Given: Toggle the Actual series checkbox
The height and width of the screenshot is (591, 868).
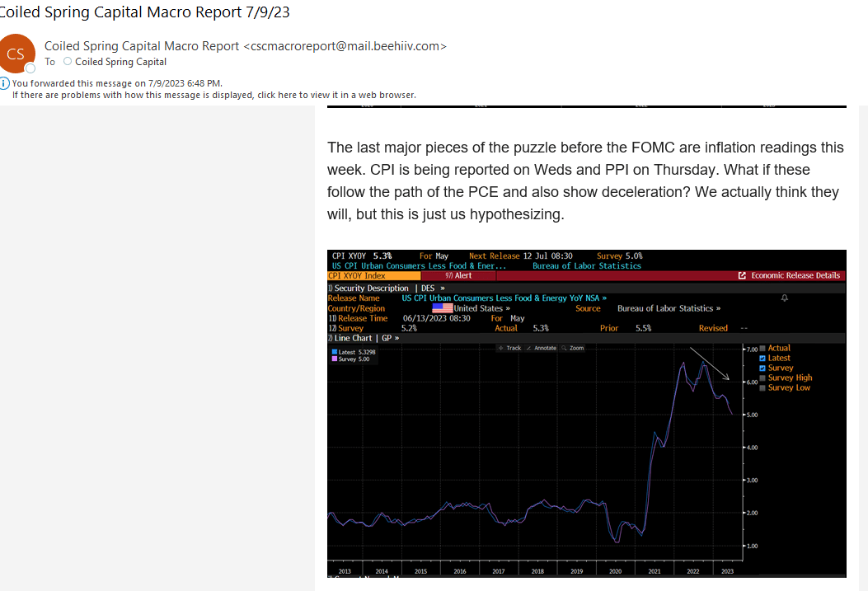Looking at the screenshot, I should coord(762,348).
